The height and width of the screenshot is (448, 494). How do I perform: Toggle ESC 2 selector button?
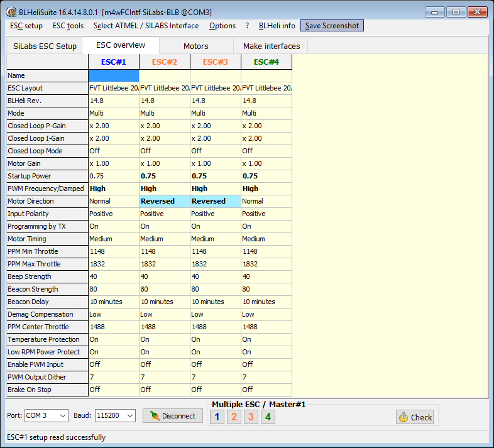234,417
